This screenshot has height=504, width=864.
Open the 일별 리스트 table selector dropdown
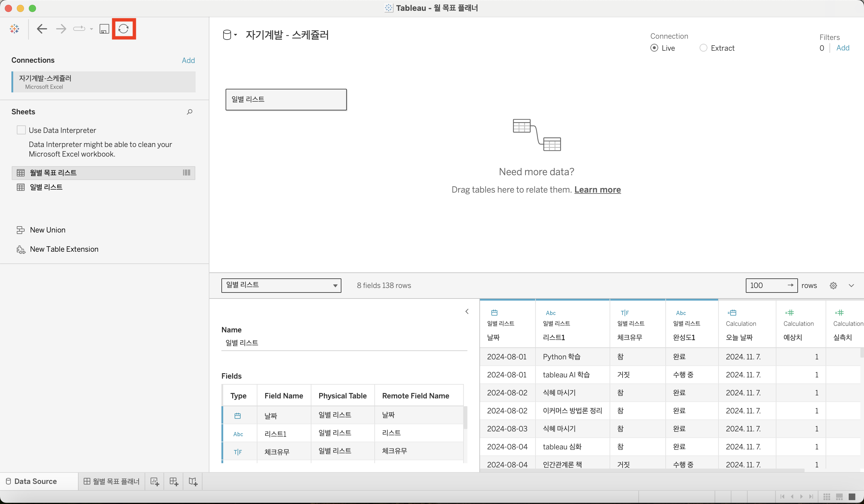(x=281, y=286)
